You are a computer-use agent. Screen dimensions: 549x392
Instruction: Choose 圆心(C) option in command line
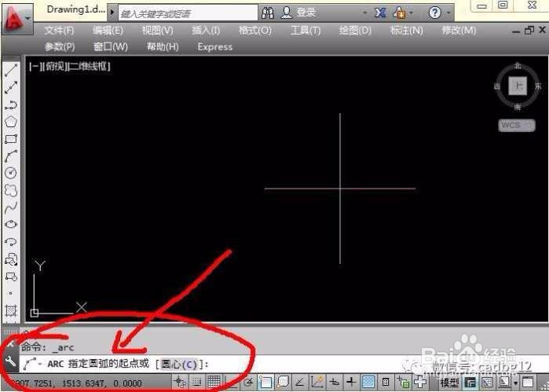[179, 365]
